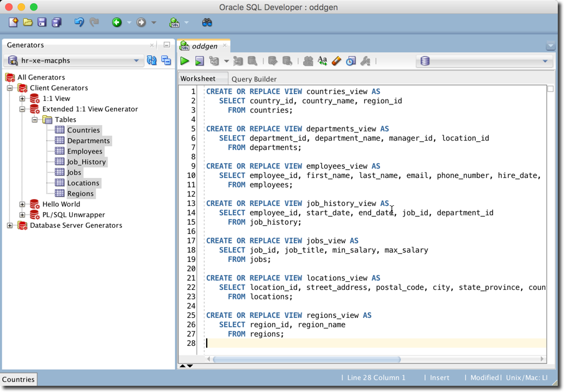
Task: Open dropdown next to the forward arrow
Action: pyautogui.click(x=154, y=22)
